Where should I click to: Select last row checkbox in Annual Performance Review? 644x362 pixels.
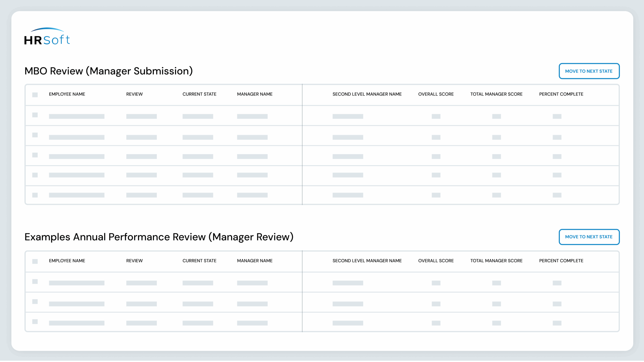35,322
